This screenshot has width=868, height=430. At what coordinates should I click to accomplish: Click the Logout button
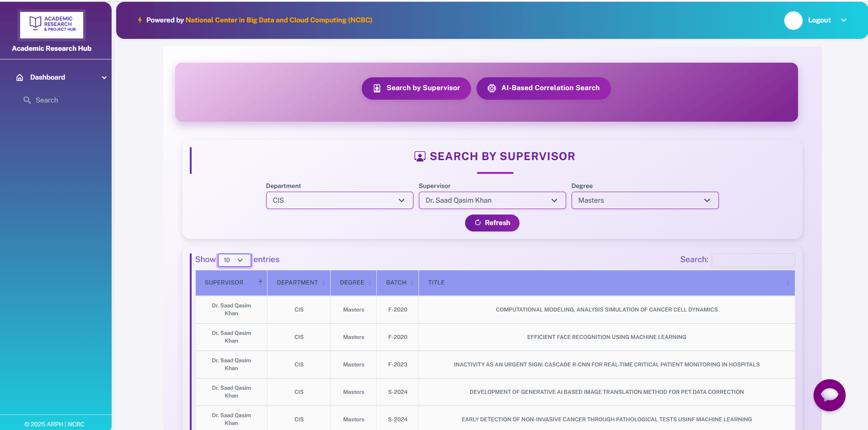819,20
